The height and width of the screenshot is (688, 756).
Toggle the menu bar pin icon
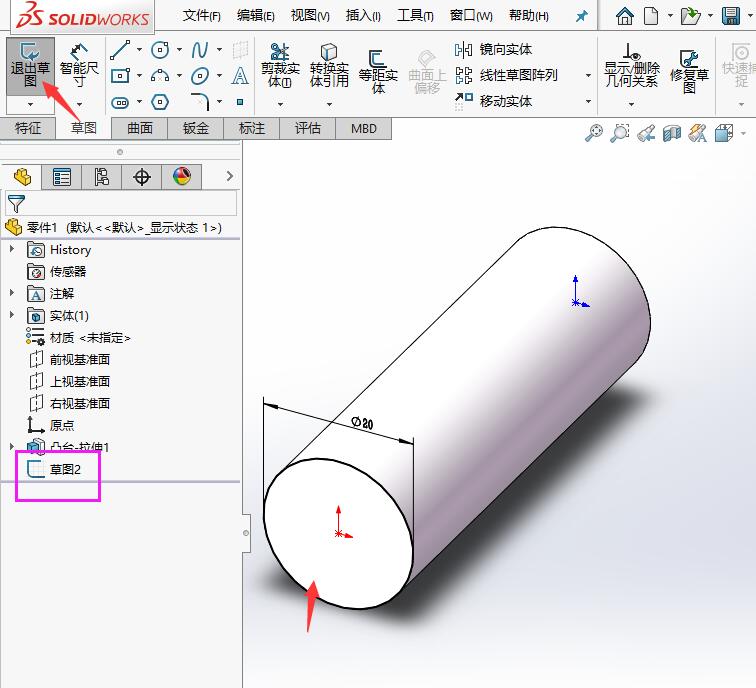point(581,16)
